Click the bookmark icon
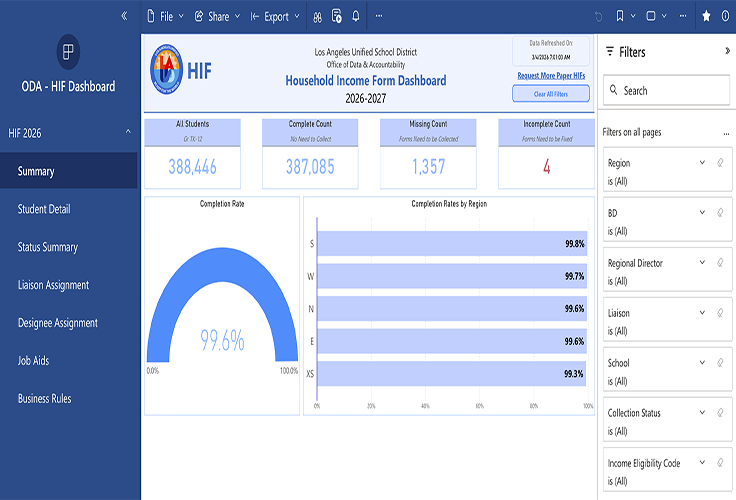Image resolution: width=736 pixels, height=500 pixels. point(620,16)
